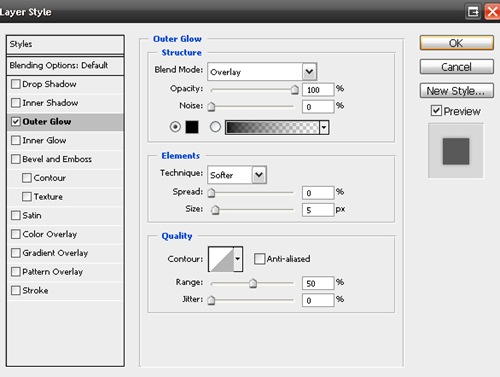
Task: Enable the Satin checkbox
Action: [x=16, y=215]
